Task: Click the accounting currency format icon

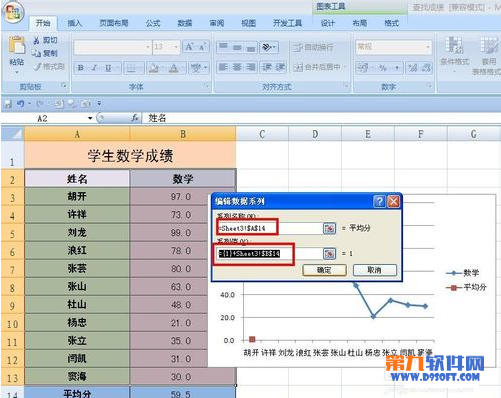Action: (362, 68)
